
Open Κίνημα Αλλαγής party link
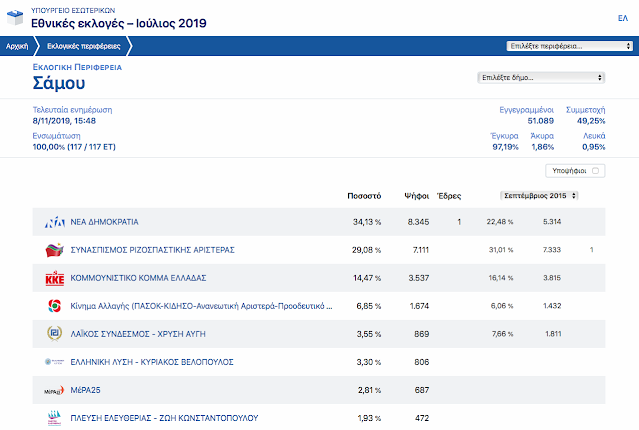tap(201, 306)
